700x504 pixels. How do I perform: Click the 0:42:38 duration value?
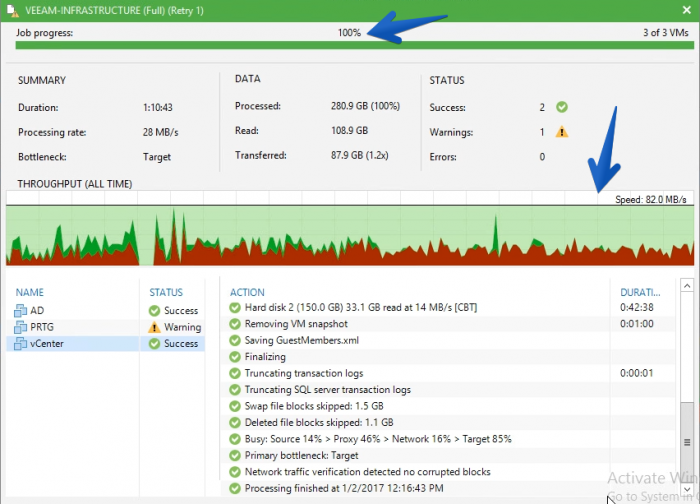637,308
